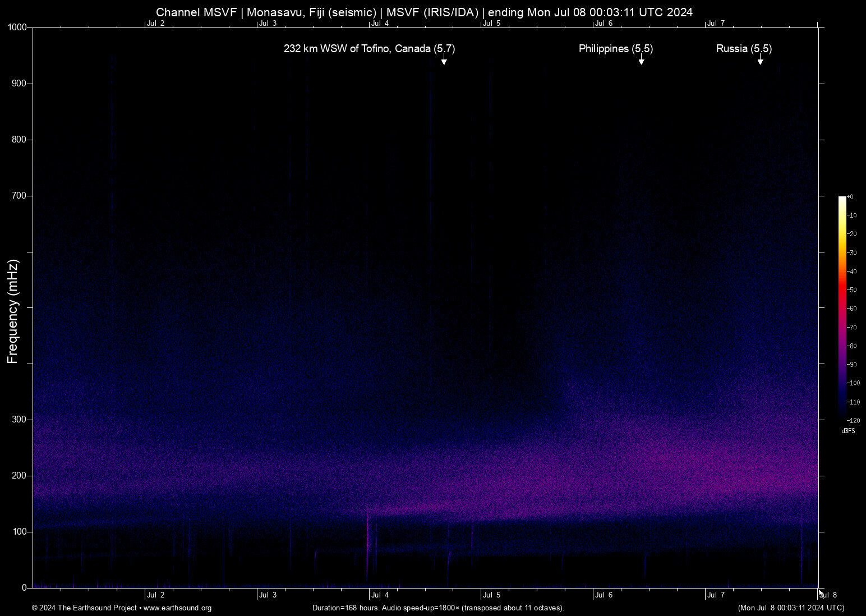
Task: Click the 232 km WSW of Tofino annotation
Action: pyautogui.click(x=370, y=49)
